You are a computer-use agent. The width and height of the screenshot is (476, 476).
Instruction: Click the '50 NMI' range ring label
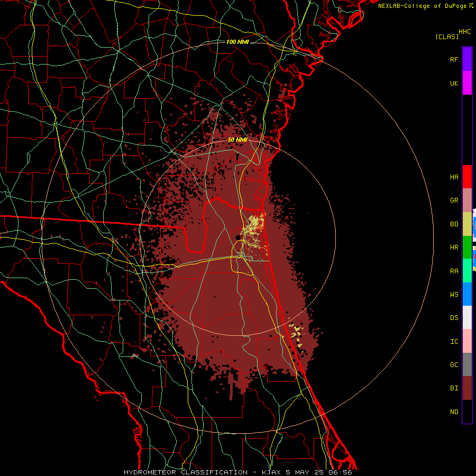pyautogui.click(x=237, y=140)
